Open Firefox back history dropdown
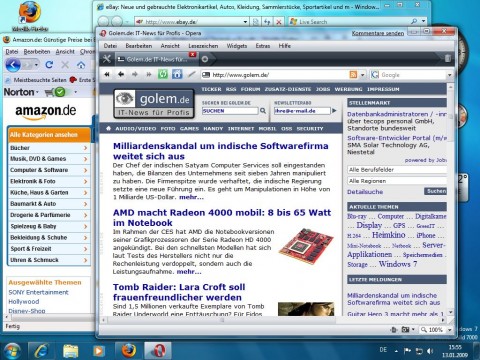Screen dimensions: 480x360 coord(36,65)
